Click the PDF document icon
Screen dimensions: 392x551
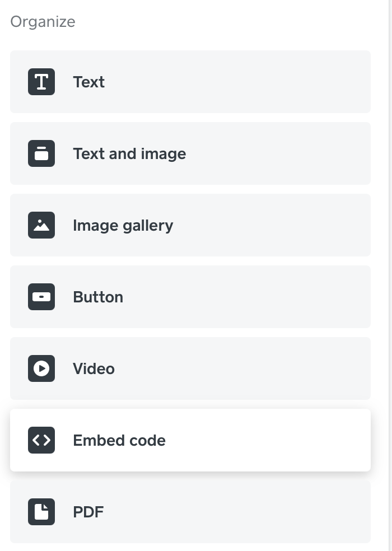click(x=41, y=512)
